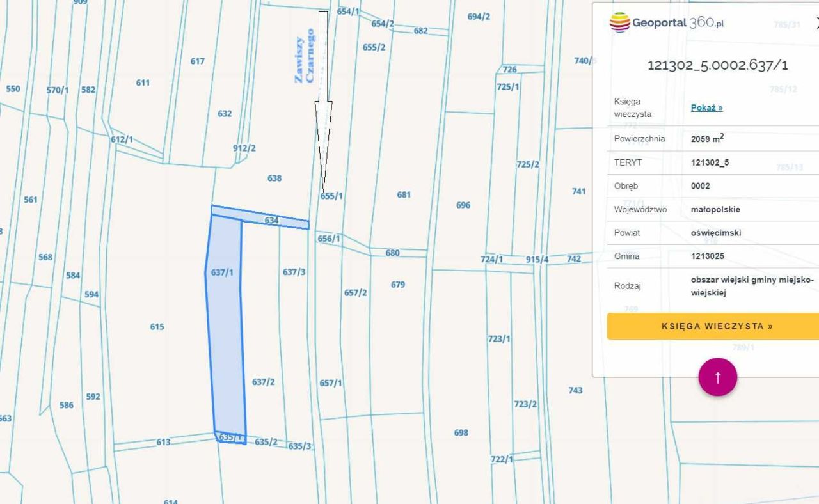Click the województwo value małopolskie
Screen dimensions: 819x504
[715, 209]
